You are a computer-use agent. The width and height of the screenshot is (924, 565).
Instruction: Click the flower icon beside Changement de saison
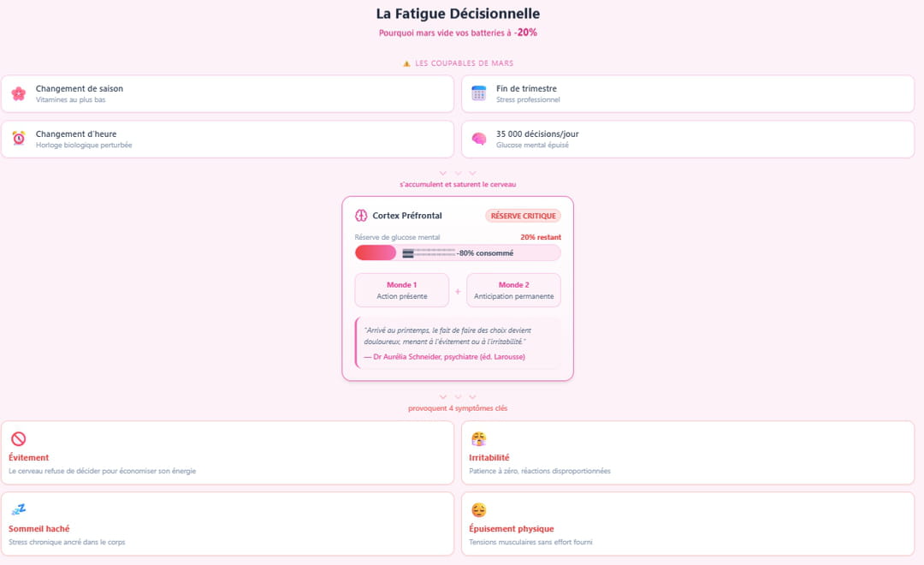tap(18, 93)
